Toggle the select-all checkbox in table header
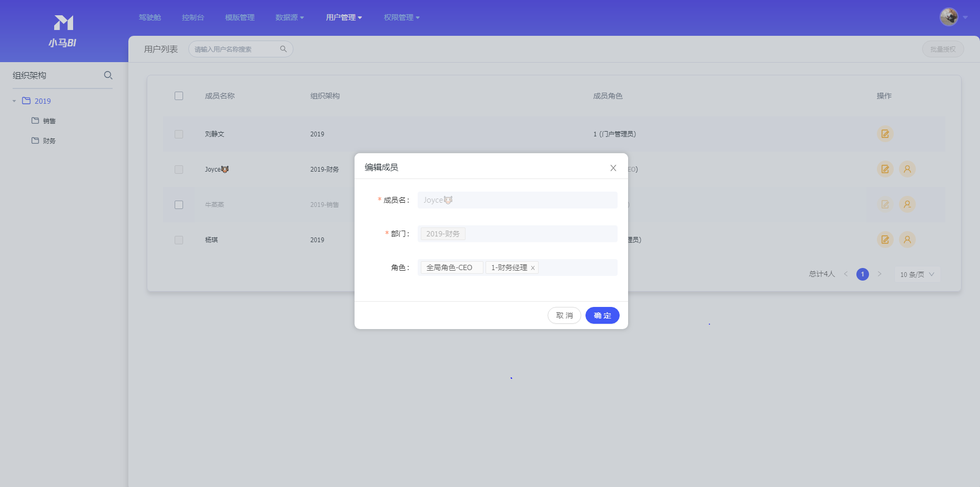 pyautogui.click(x=179, y=96)
